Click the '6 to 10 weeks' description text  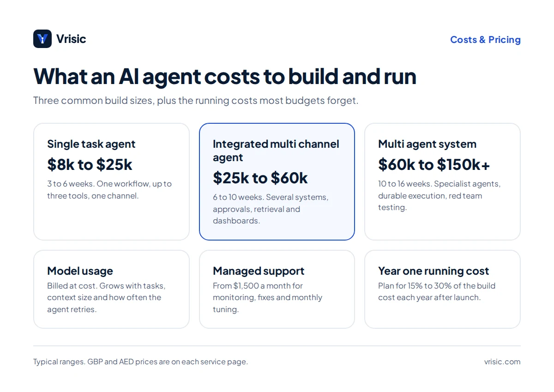(x=271, y=209)
